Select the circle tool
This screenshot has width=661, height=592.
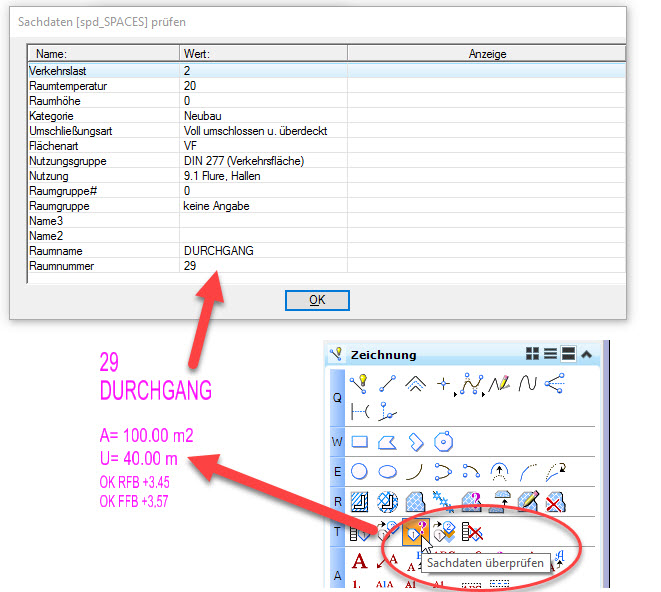(x=359, y=471)
